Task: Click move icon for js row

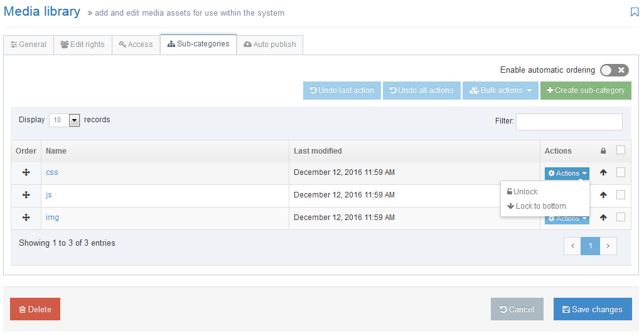Action: tap(26, 195)
